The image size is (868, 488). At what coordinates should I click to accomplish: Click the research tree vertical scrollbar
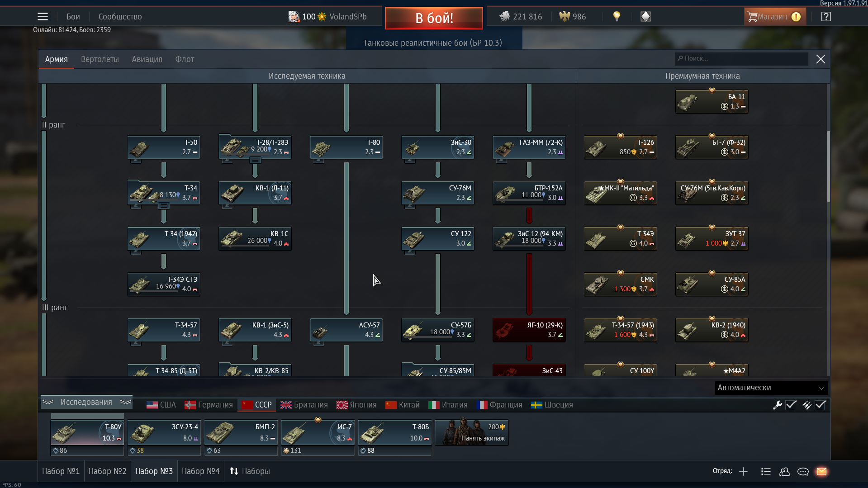[828, 167]
